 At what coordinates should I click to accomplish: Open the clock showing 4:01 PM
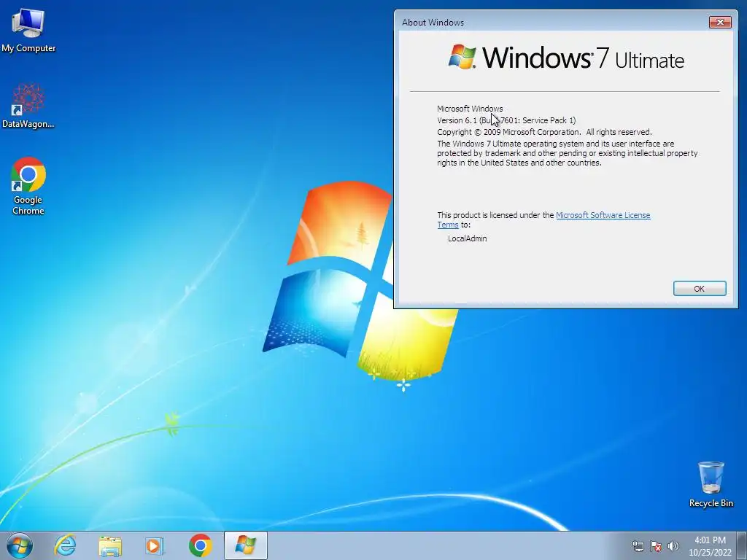(710, 540)
